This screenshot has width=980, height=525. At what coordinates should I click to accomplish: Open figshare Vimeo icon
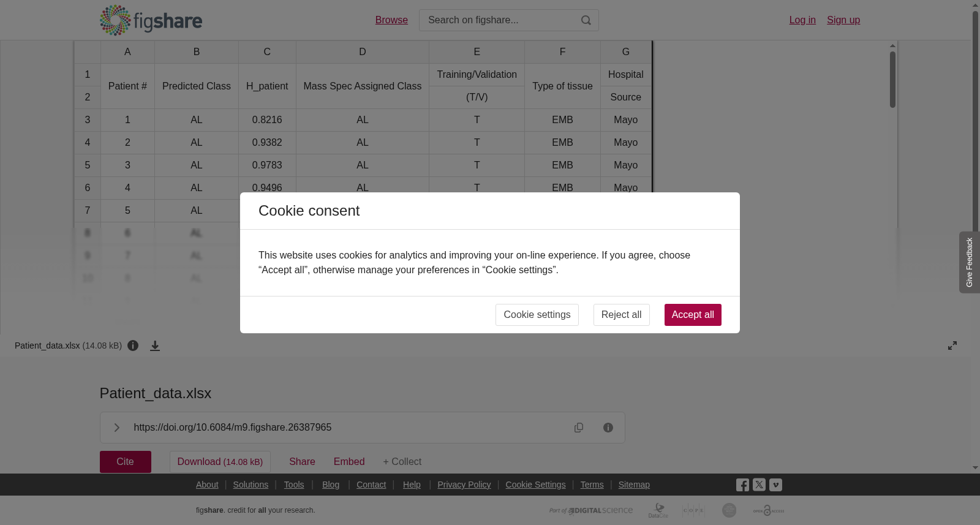(775, 485)
